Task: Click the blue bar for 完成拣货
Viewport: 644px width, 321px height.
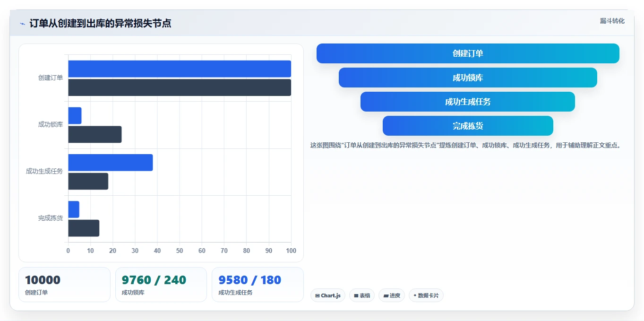Action: tap(74, 209)
